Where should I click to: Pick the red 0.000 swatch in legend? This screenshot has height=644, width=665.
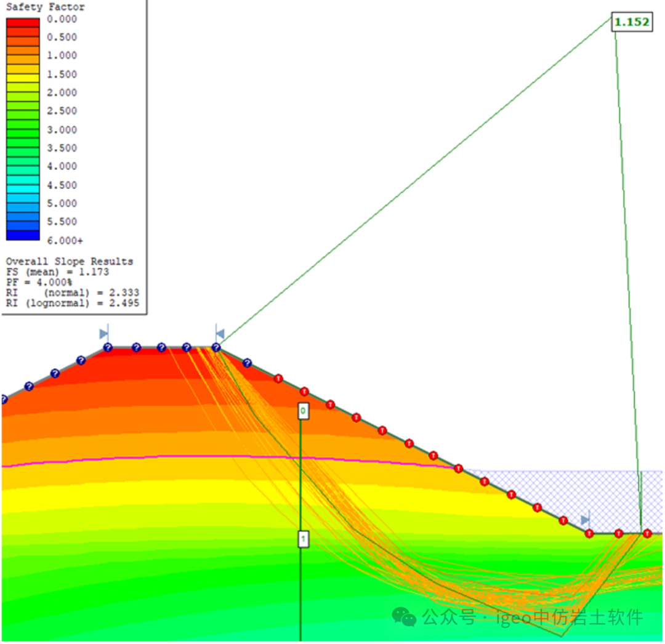tap(23, 22)
